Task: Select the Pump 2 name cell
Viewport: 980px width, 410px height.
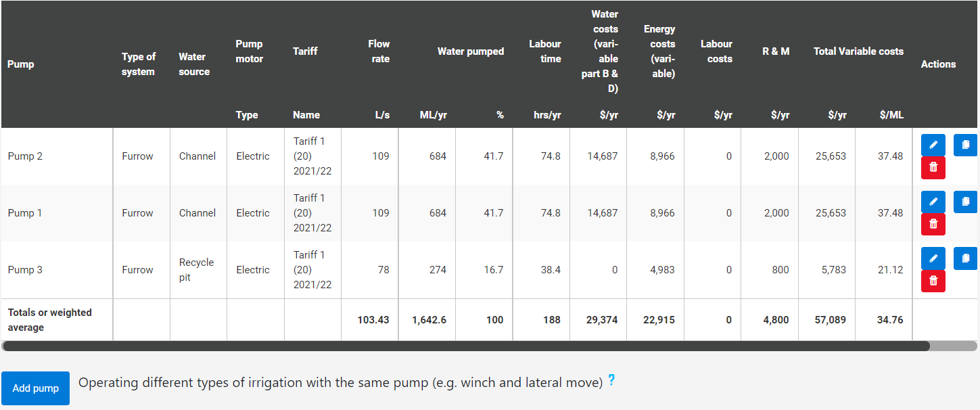Action: 25,156
